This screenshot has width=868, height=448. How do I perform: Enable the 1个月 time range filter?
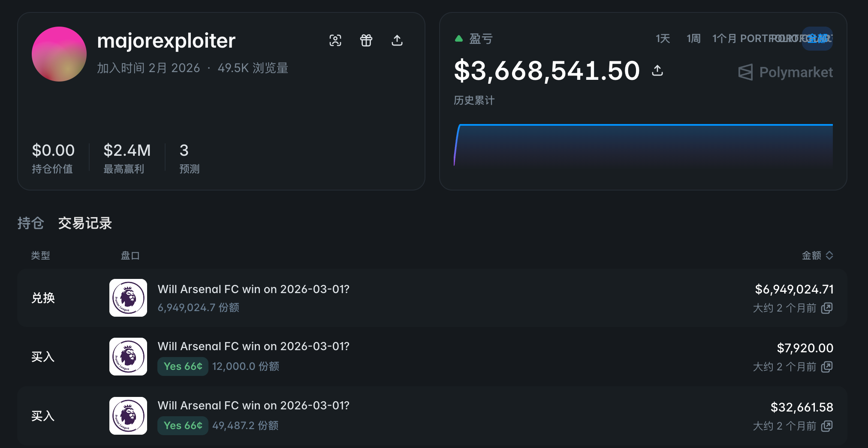click(725, 38)
